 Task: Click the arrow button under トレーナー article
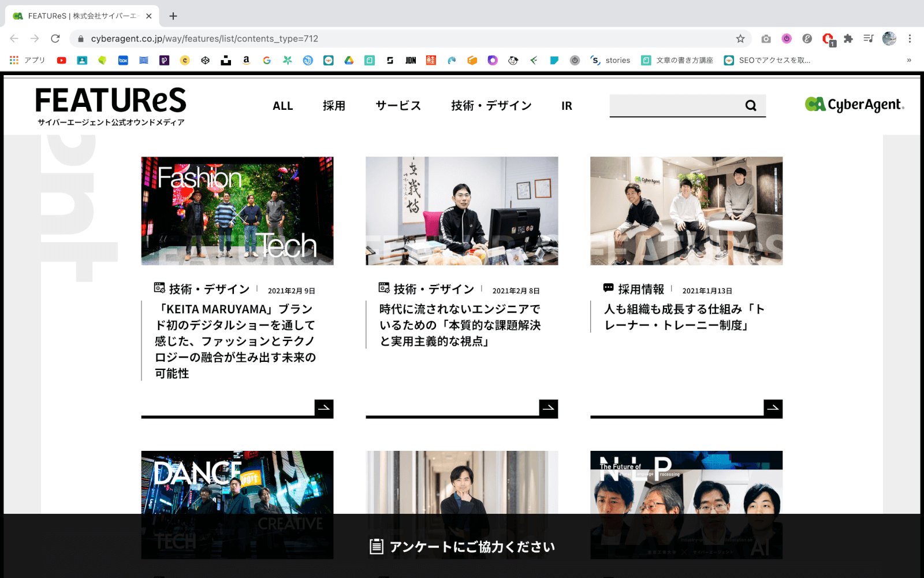[x=773, y=408]
